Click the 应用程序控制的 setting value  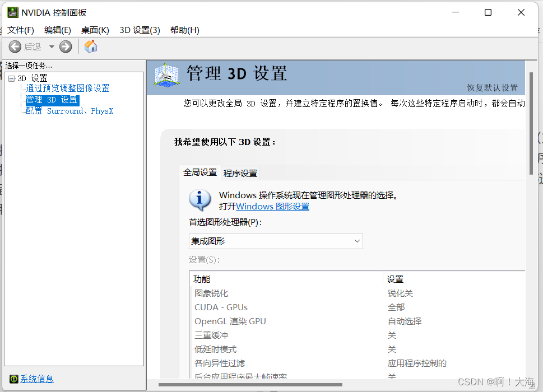[417, 363]
